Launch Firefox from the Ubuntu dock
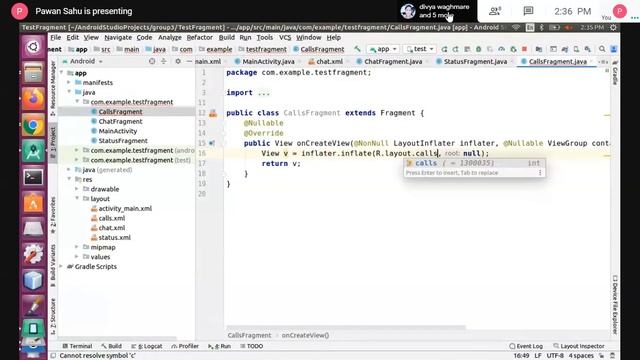 click(33, 99)
